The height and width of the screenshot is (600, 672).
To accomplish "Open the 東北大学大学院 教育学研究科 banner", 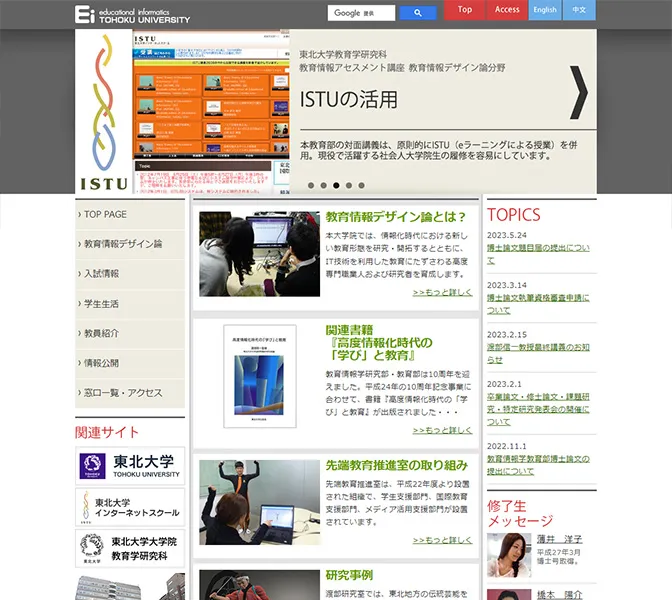I will [x=131, y=548].
